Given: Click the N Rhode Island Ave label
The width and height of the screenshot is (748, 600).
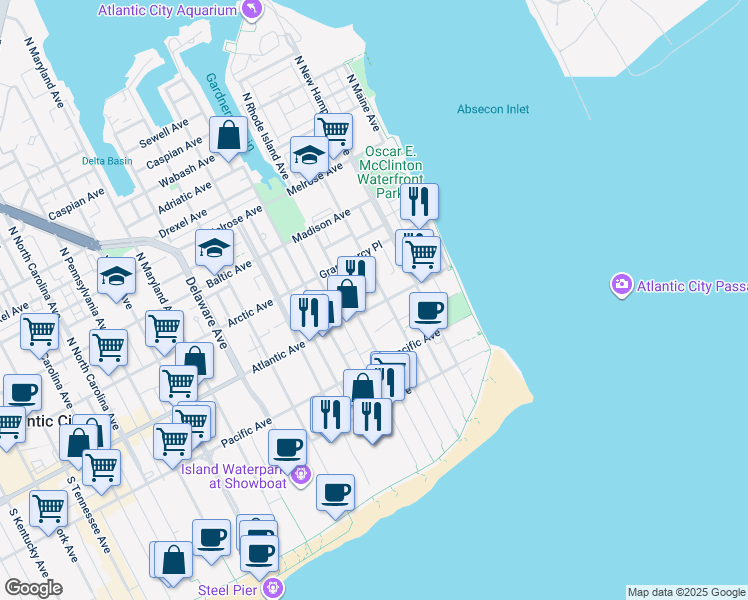Looking at the screenshot, I should (265, 136).
